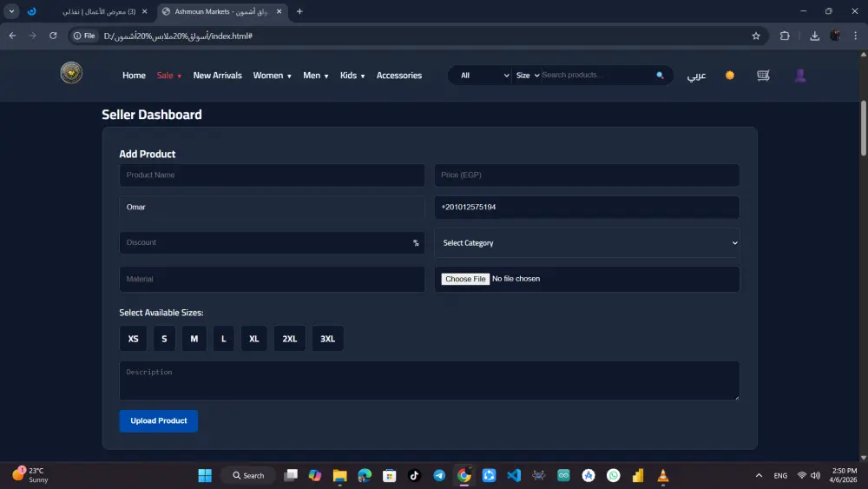
Task: Focus the Material field
Action: [x=272, y=279]
